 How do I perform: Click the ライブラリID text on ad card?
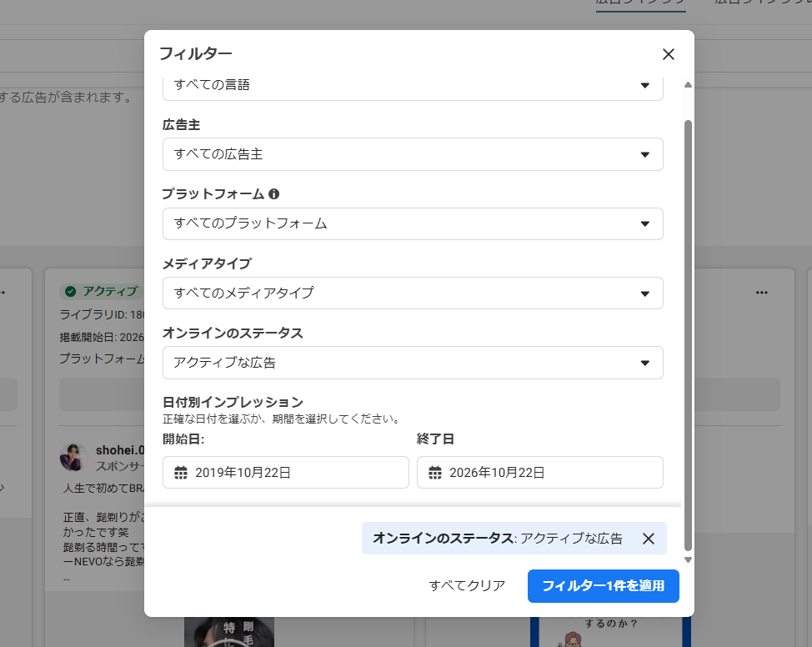point(102,314)
